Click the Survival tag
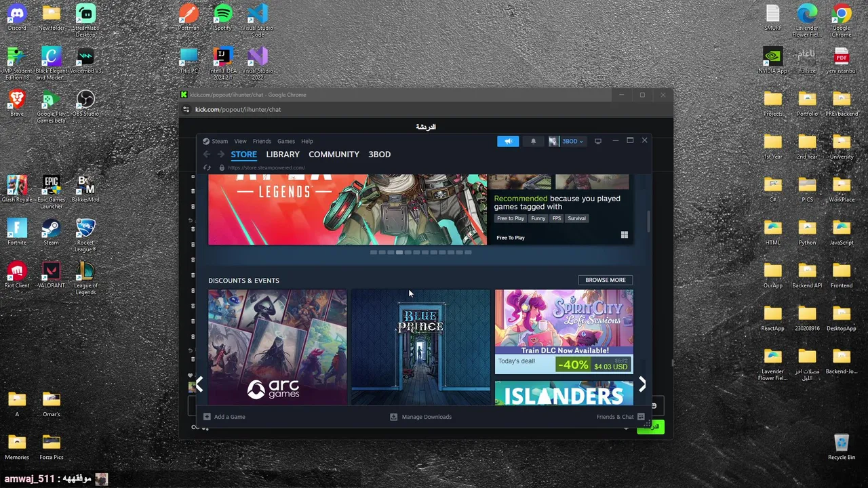 576,218
